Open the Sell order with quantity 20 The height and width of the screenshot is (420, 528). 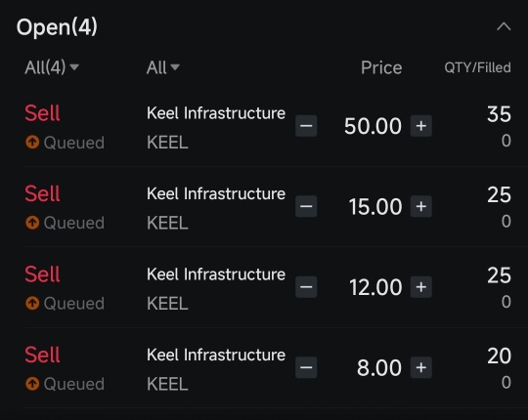tap(267, 368)
